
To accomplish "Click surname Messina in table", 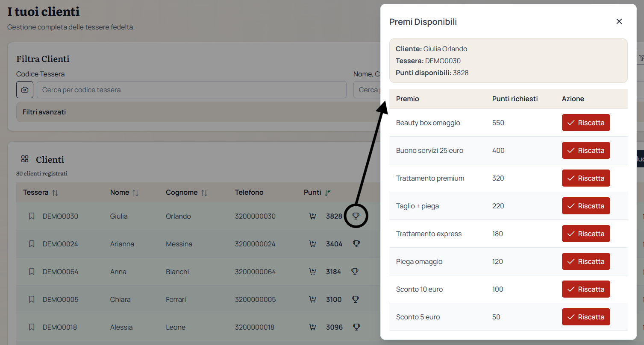I will point(179,244).
